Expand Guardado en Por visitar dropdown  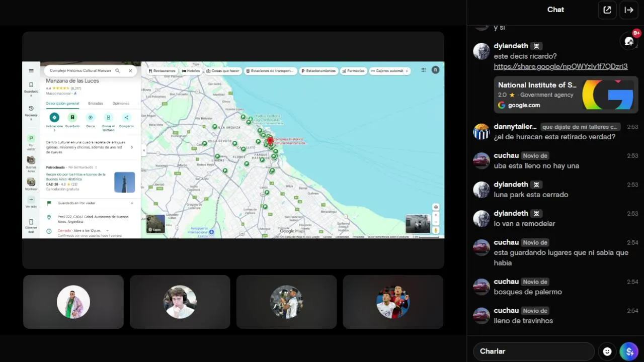click(x=132, y=203)
